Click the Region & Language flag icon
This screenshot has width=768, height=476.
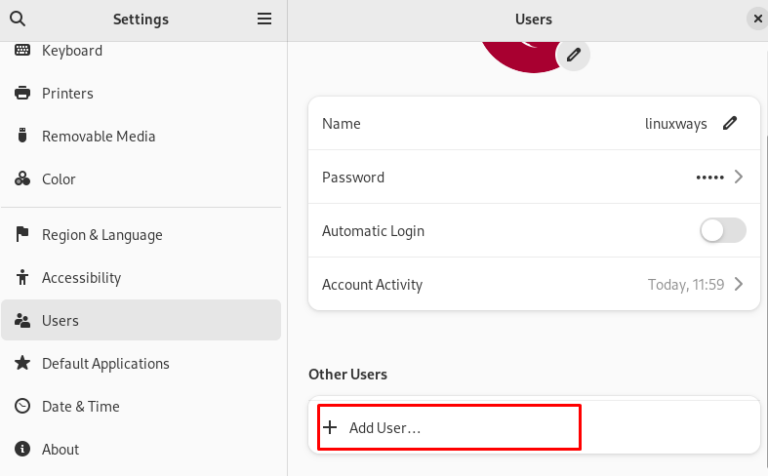point(22,235)
